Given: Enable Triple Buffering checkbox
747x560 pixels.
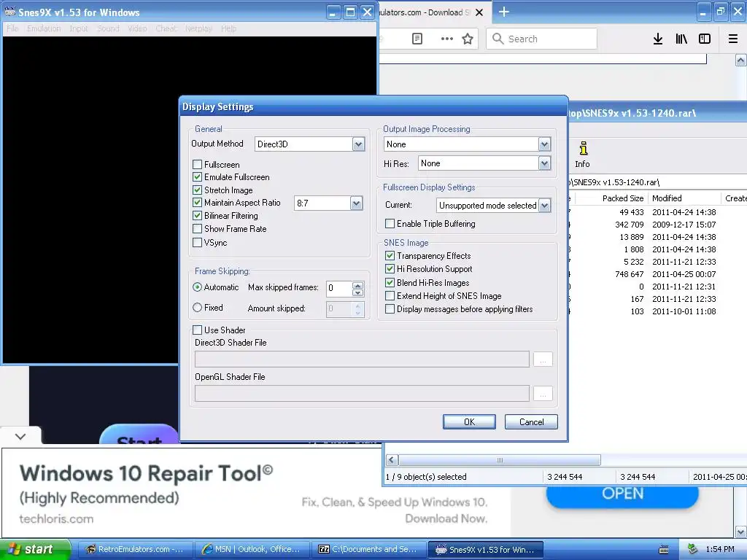Looking at the screenshot, I should click(x=390, y=223).
